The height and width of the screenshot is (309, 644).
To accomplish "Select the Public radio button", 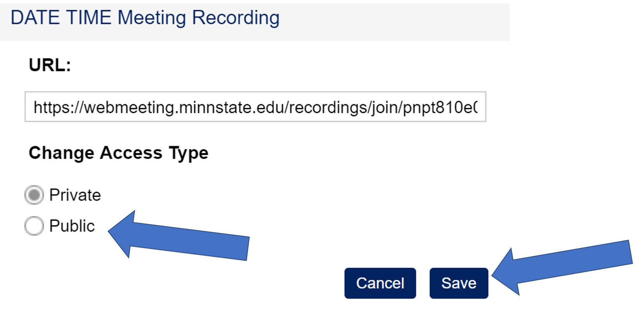I will tap(34, 226).
